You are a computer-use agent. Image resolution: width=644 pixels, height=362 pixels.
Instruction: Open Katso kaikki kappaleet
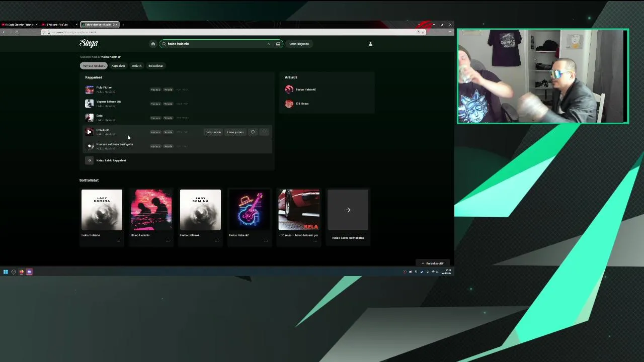pos(111,160)
